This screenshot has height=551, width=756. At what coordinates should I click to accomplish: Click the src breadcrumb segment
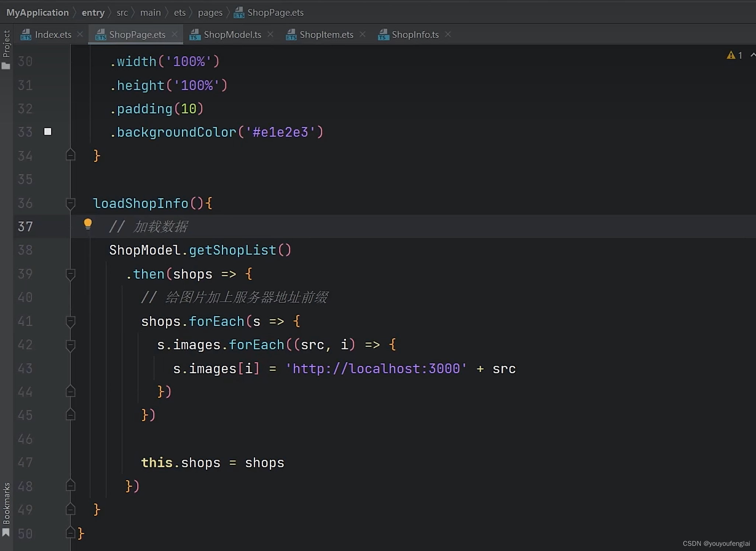tap(122, 13)
